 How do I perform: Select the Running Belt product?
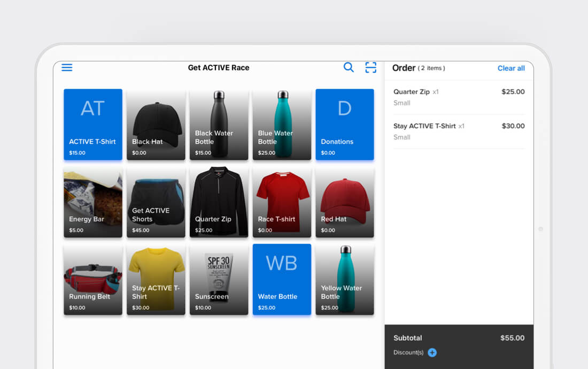point(93,280)
